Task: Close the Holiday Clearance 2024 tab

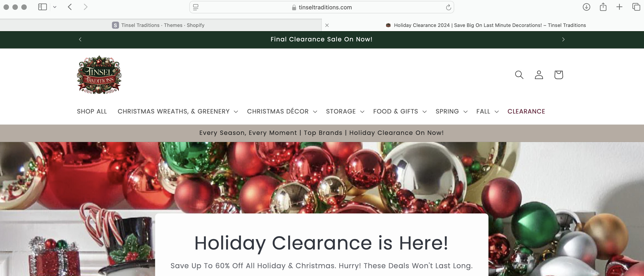Action: pos(327,25)
